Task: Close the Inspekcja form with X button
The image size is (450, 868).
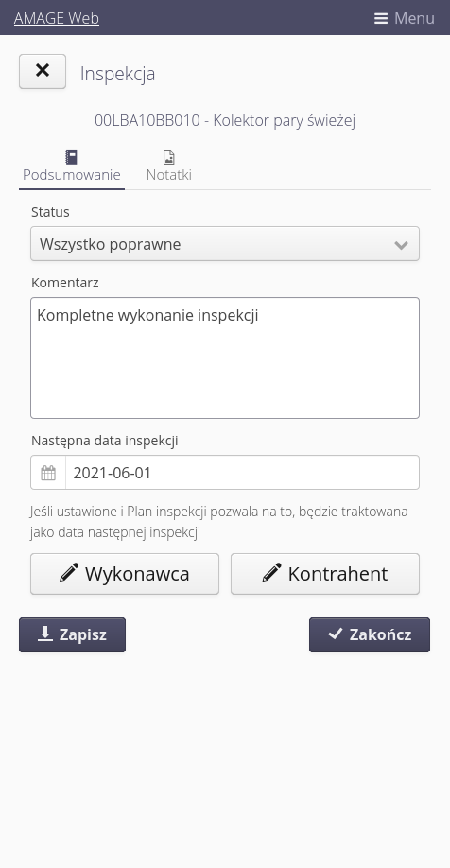Action: 43,72
